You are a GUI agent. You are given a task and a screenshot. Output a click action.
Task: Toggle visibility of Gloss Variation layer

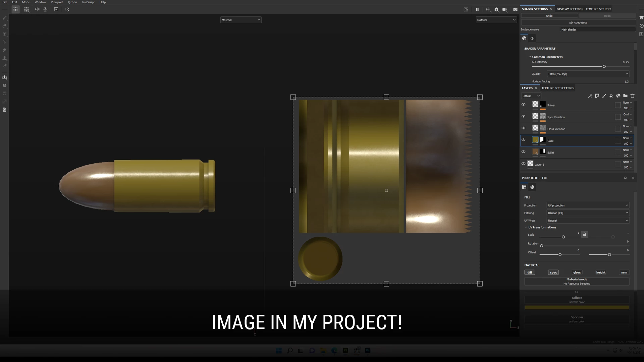pyautogui.click(x=523, y=128)
